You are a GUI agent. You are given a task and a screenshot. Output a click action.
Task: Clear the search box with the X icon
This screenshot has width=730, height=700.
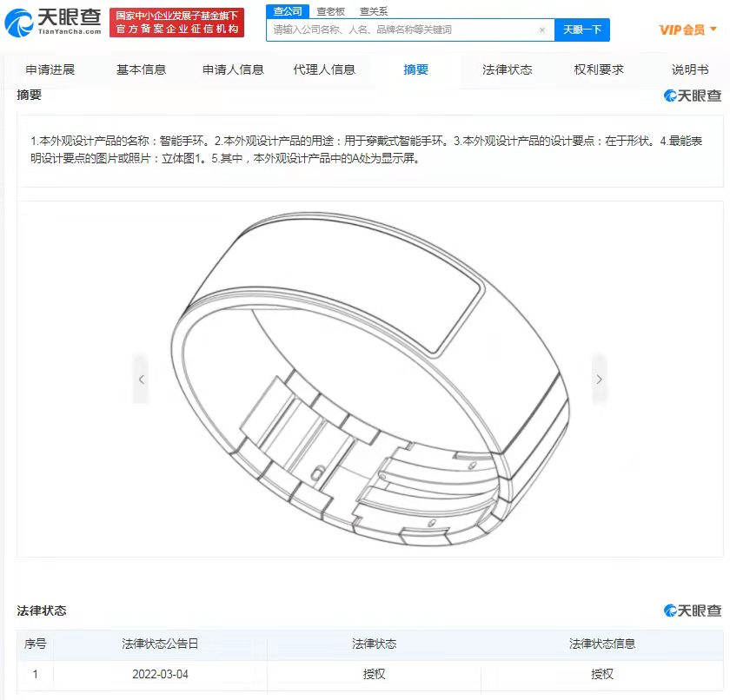[x=542, y=30]
